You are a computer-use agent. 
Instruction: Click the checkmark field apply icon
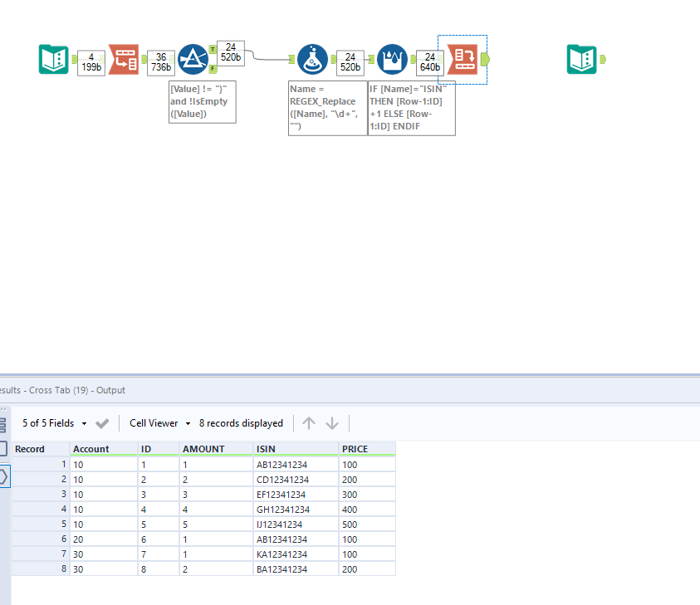tap(102, 423)
